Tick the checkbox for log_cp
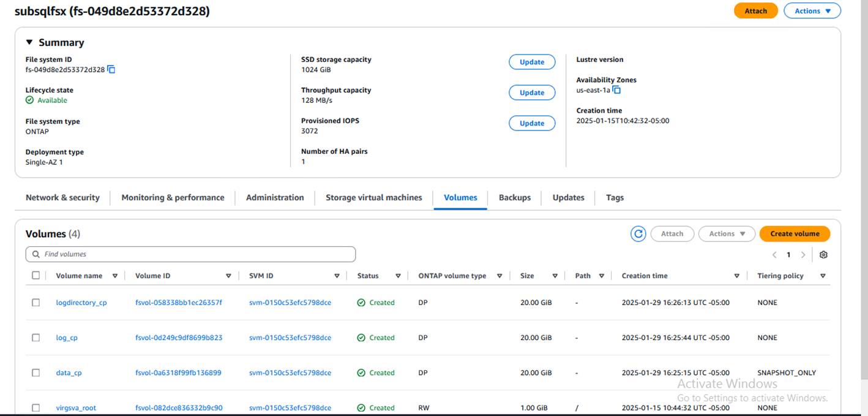Screen dimensions: 868x416 tap(36, 338)
